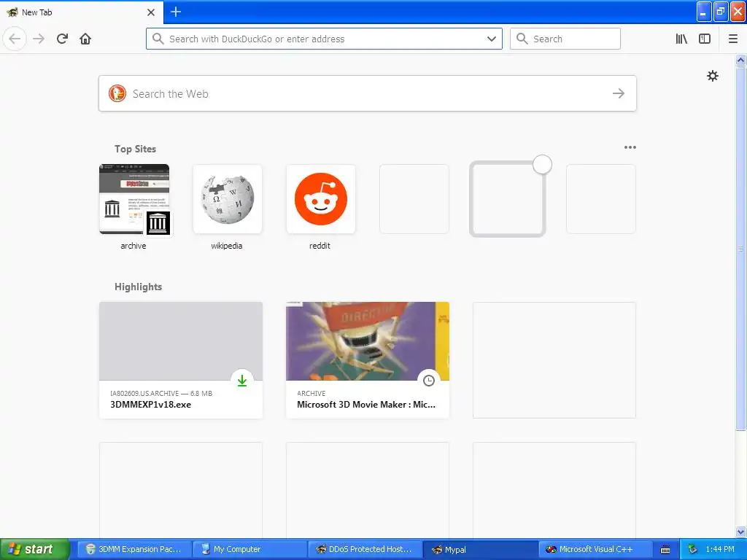Viewport: 747px width, 560px height.
Task: Open the reddit top site tile
Action: pyautogui.click(x=321, y=199)
